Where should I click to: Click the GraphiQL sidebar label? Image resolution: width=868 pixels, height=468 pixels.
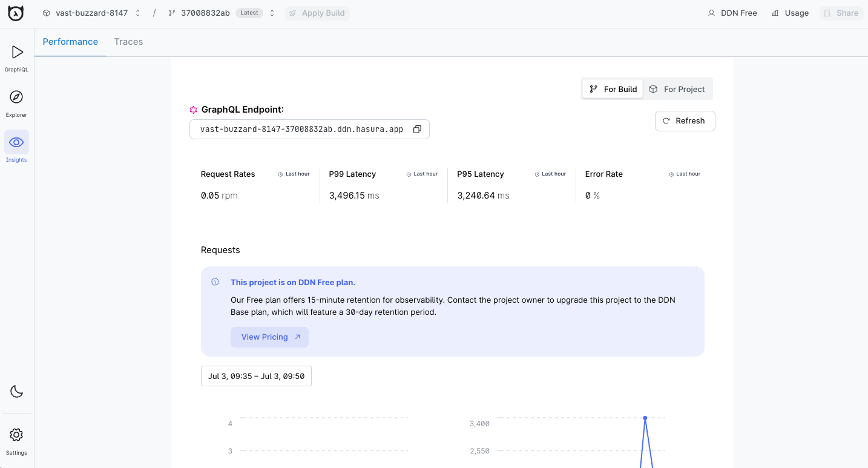[16, 70]
